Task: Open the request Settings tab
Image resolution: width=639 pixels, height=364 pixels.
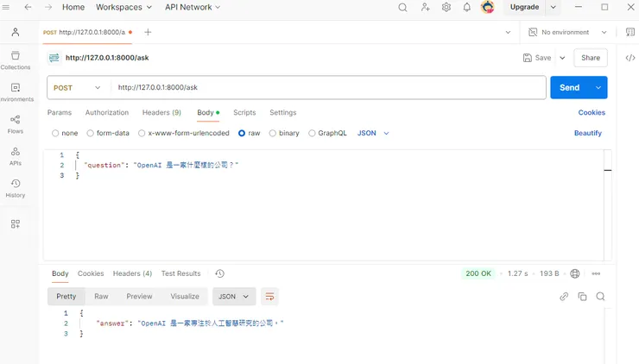Action: pos(283,112)
